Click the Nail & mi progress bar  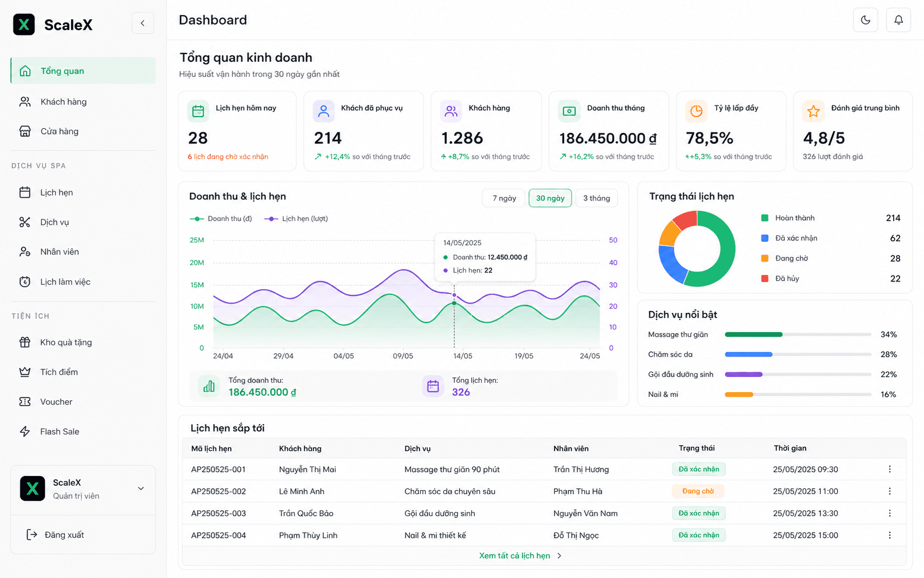pos(798,394)
